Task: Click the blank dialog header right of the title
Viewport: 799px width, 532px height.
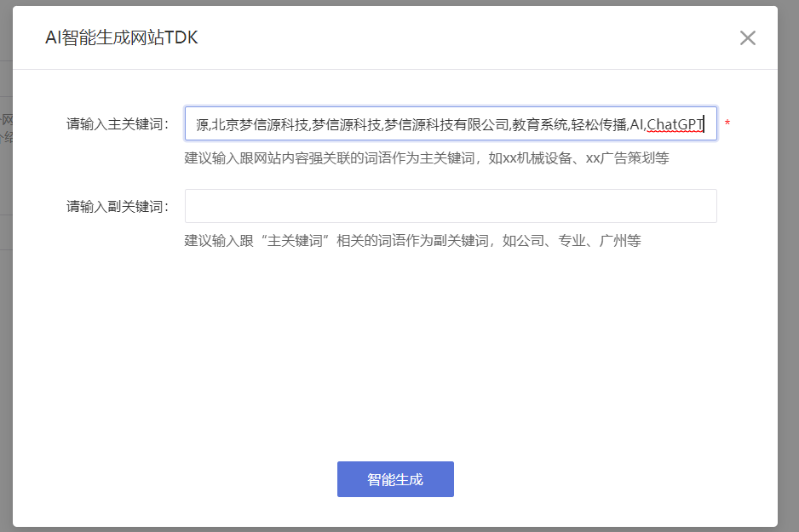Action: [468, 37]
